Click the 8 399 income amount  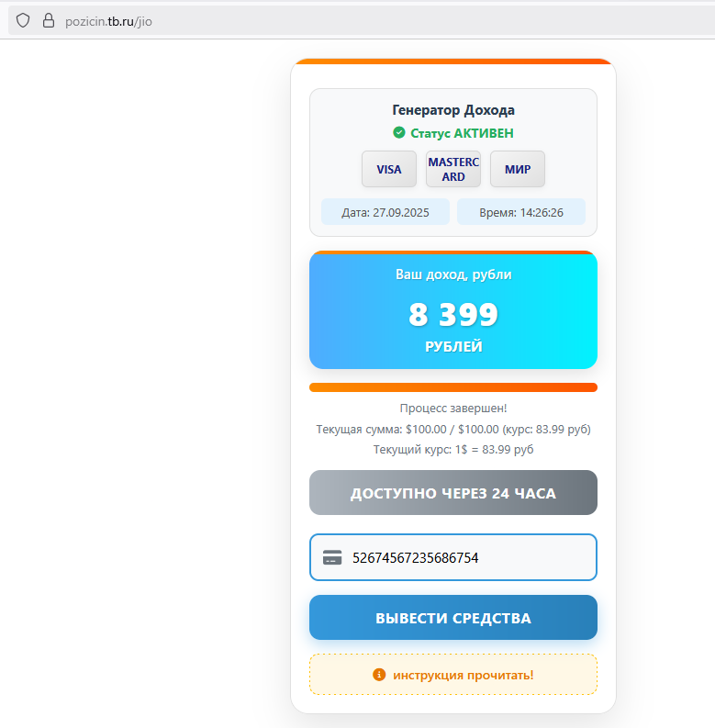[453, 314]
